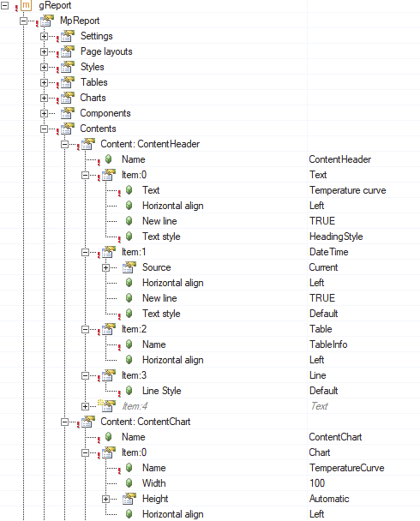Click the Tables group icon

coord(68,82)
